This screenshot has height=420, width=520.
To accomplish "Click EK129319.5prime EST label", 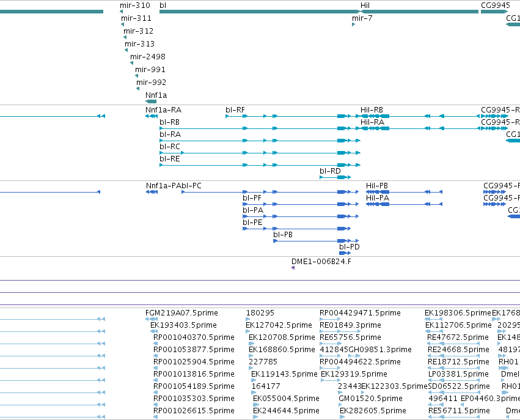I will pyautogui.click(x=354, y=374).
